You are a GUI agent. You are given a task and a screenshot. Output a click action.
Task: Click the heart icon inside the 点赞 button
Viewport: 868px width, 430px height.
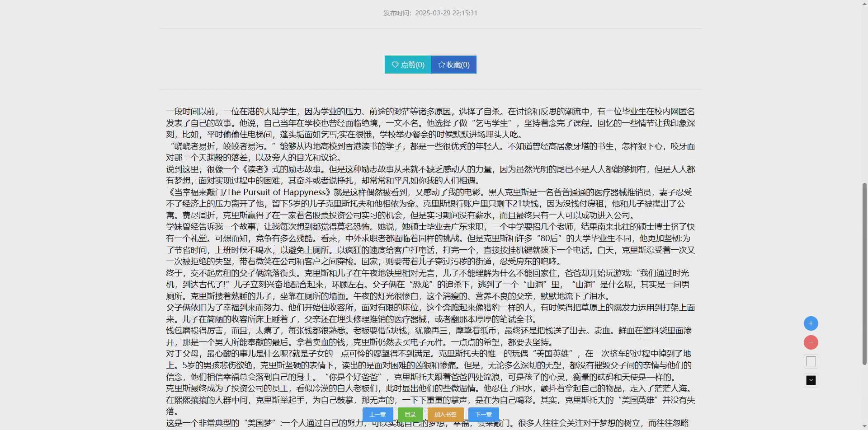(395, 65)
